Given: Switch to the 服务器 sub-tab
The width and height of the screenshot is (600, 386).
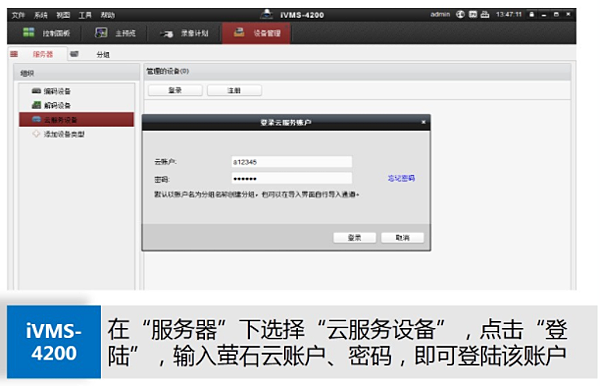Looking at the screenshot, I should pos(42,54).
